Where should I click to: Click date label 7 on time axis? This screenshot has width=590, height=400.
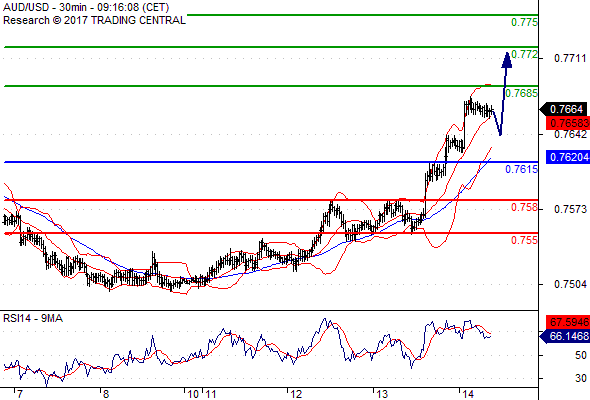[20, 394]
